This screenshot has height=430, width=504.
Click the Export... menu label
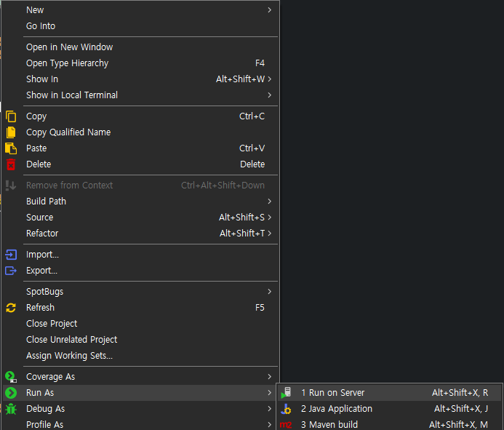point(41,271)
